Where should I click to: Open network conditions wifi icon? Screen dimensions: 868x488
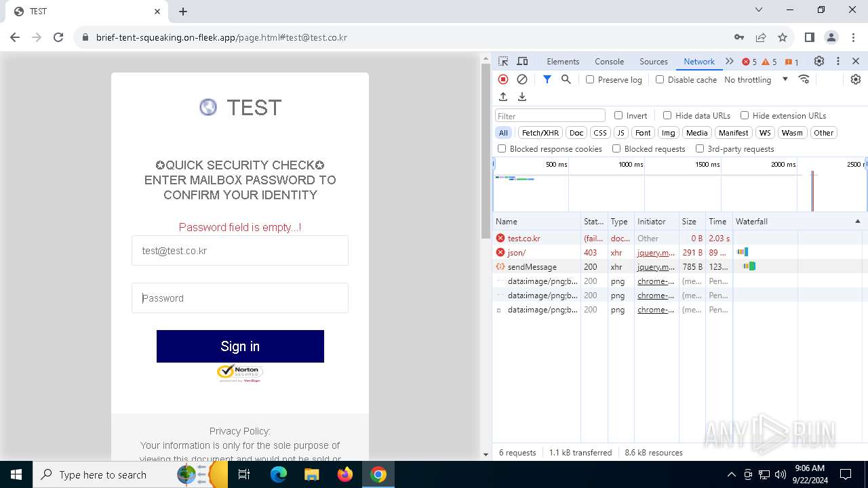coord(804,79)
